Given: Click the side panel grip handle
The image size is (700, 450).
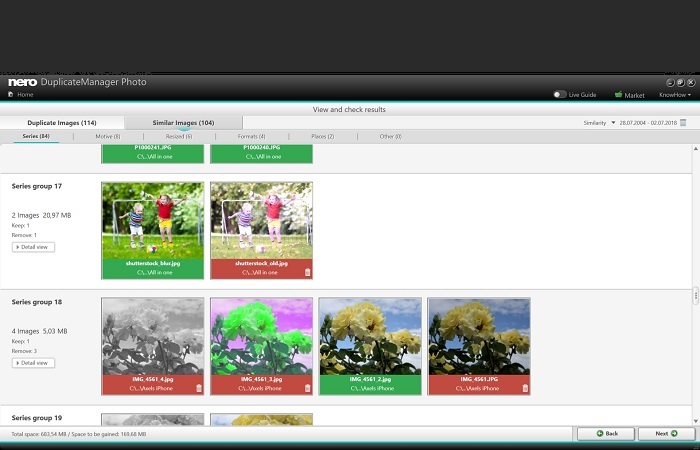Looking at the screenshot, I should click(695, 296).
